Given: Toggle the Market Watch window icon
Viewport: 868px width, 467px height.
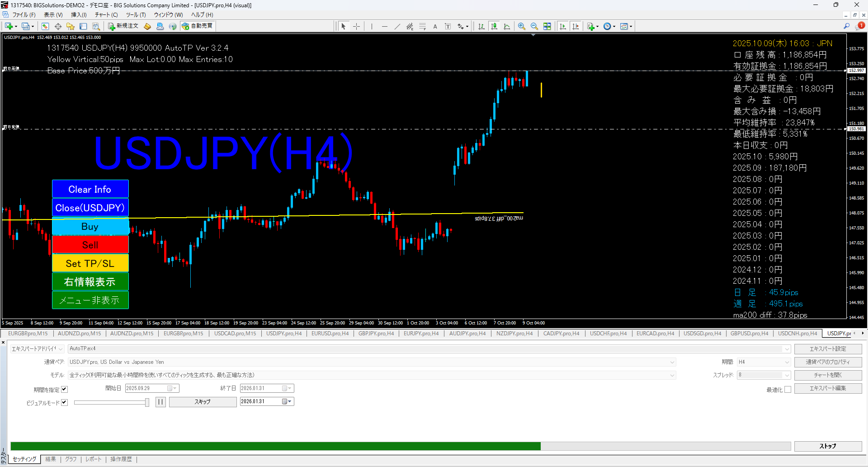Looking at the screenshot, I should coord(45,26).
